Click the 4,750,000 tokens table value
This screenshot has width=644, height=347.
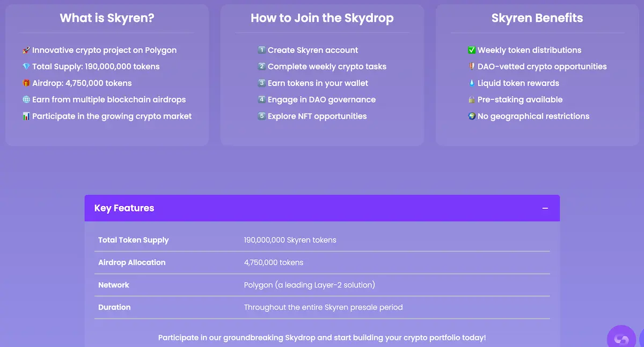274,263
